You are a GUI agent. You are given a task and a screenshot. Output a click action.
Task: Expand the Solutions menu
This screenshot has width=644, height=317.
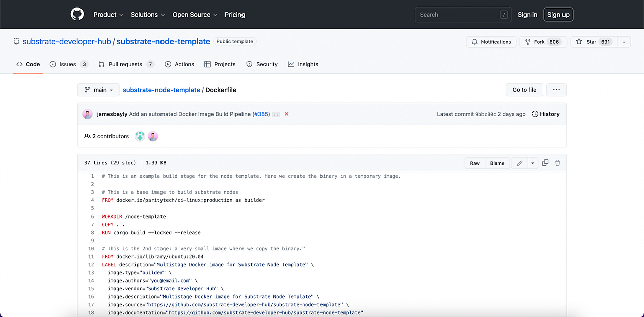[x=148, y=15]
